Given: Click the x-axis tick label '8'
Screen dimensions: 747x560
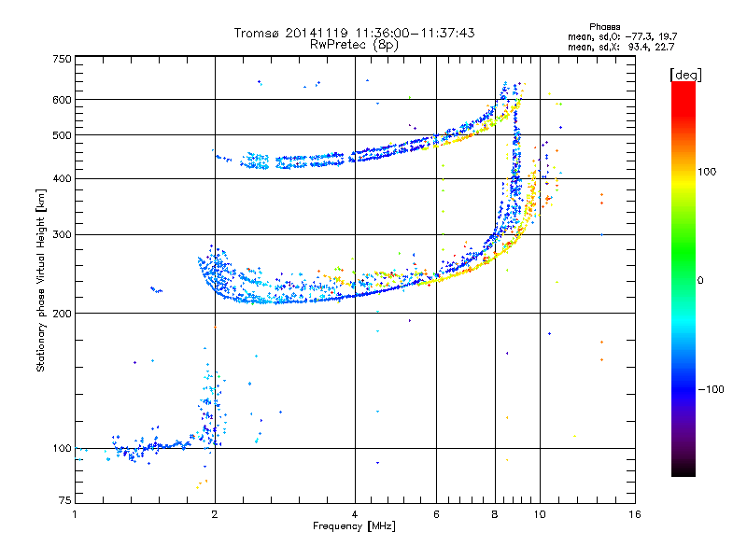Looking at the screenshot, I should (495, 514).
